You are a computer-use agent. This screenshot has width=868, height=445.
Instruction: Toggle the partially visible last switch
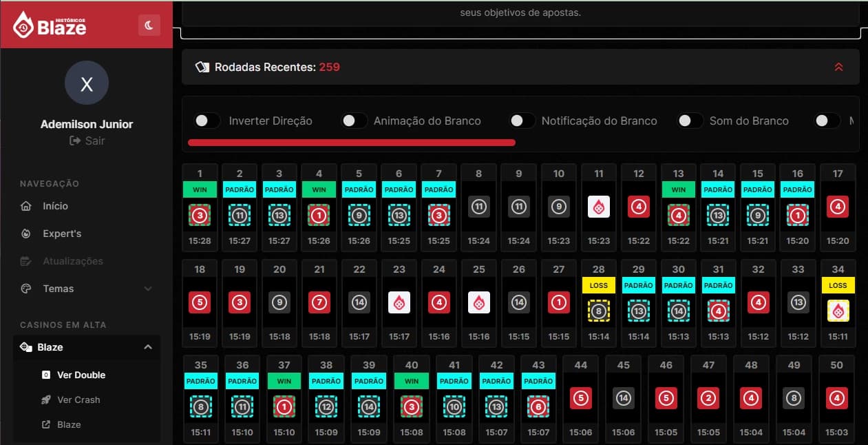point(827,121)
